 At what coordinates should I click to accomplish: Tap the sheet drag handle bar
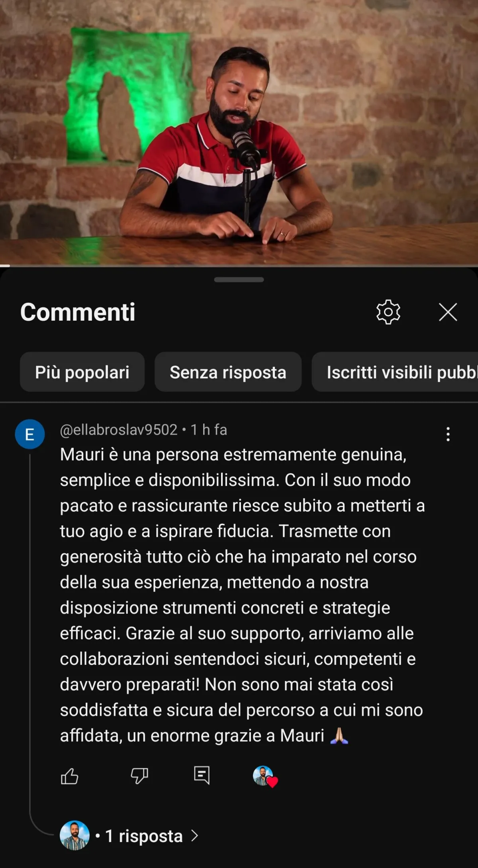click(x=239, y=280)
